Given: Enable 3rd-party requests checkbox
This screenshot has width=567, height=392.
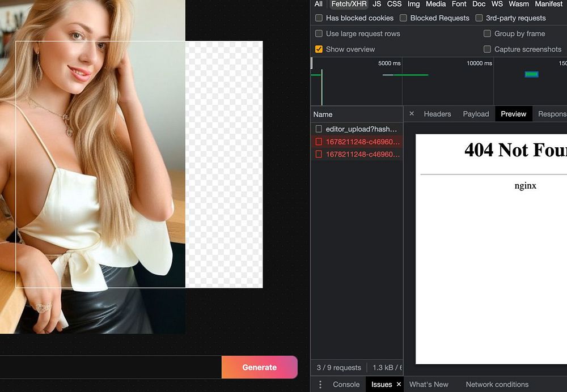Looking at the screenshot, I should (x=479, y=18).
